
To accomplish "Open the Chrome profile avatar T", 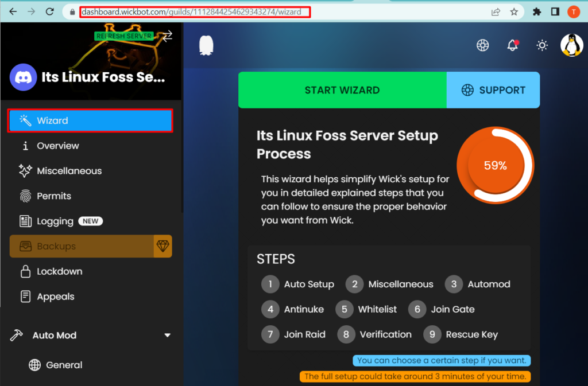I will (x=574, y=12).
